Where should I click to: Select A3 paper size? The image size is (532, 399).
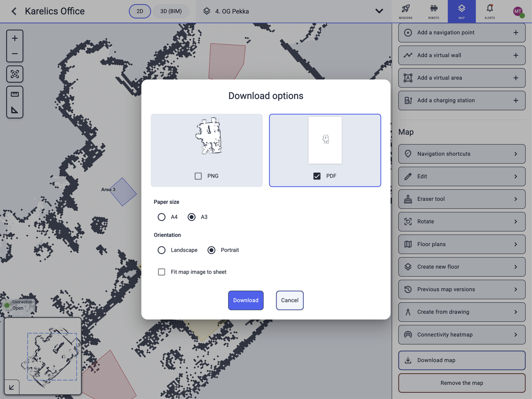pyautogui.click(x=192, y=217)
